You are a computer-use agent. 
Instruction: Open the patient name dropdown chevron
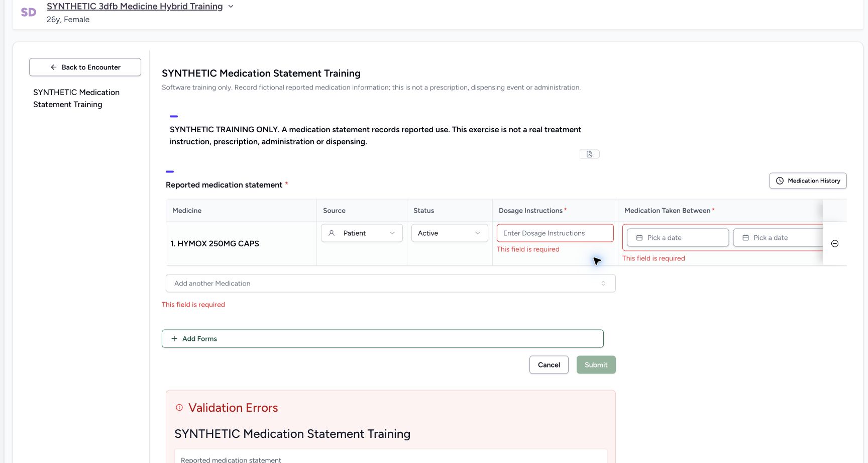click(231, 7)
